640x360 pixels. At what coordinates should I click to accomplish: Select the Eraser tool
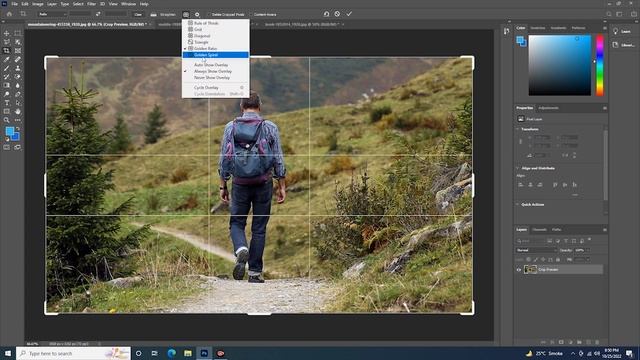click(18, 76)
